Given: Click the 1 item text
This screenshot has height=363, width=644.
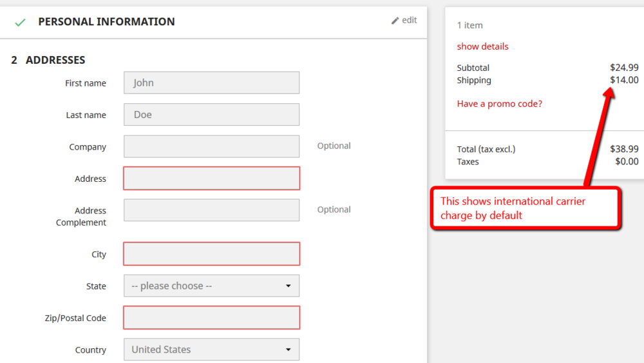Looking at the screenshot, I should [470, 25].
